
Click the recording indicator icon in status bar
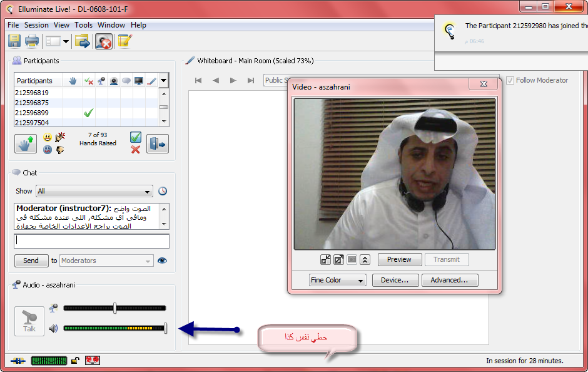(93, 360)
